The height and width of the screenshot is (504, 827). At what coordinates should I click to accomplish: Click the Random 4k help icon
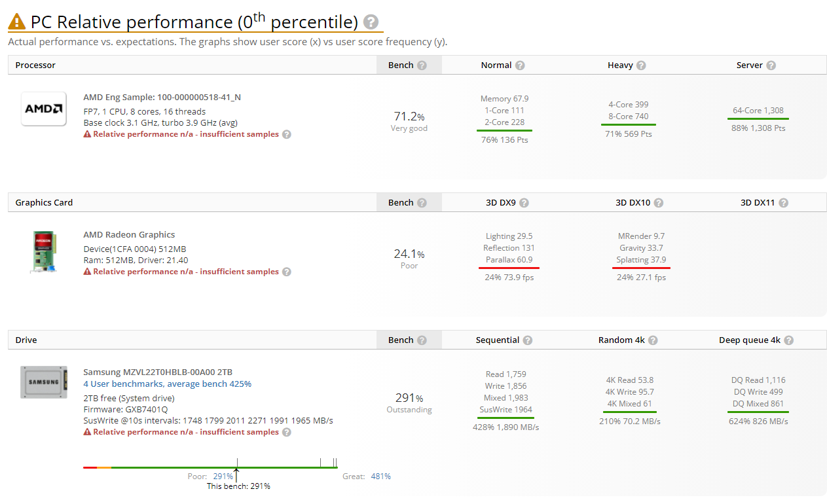(x=653, y=340)
